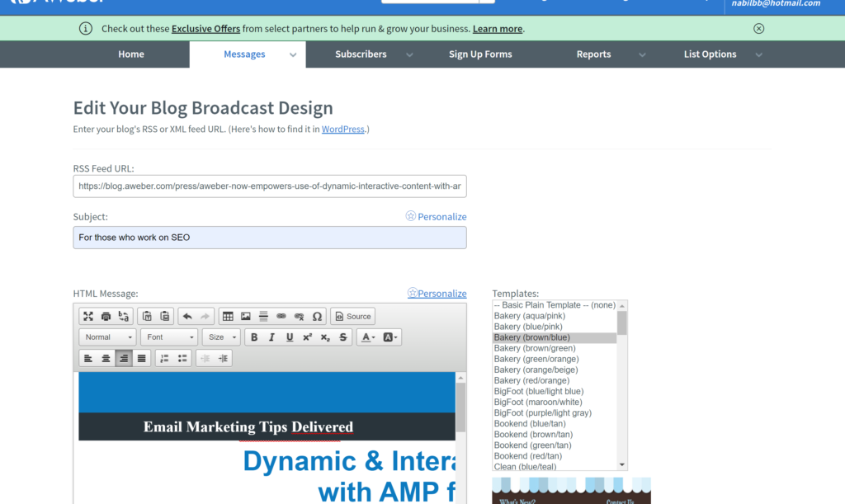Image resolution: width=845 pixels, height=504 pixels.
Task: Open the List Options tab
Action: click(x=710, y=54)
